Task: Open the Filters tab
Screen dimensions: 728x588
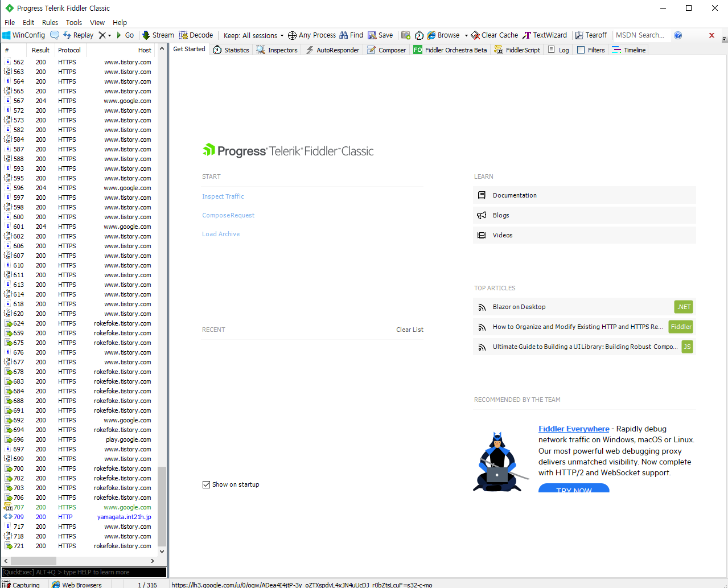Action: point(591,50)
